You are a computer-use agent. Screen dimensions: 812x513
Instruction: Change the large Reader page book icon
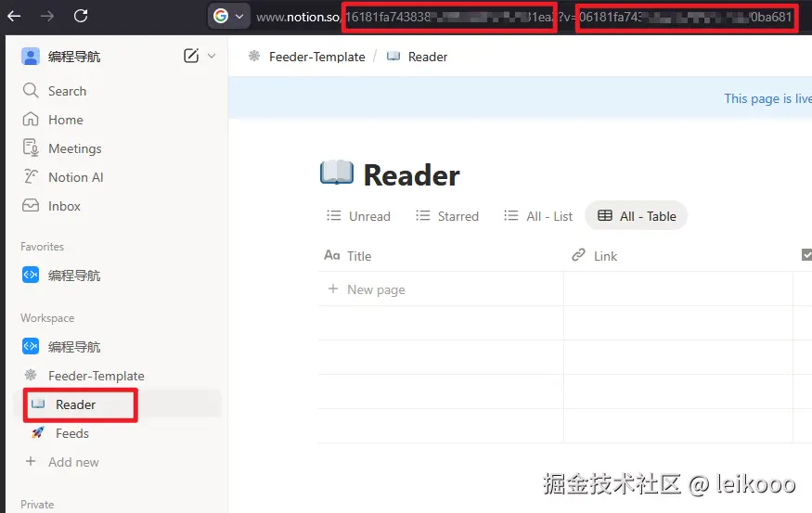click(x=337, y=173)
